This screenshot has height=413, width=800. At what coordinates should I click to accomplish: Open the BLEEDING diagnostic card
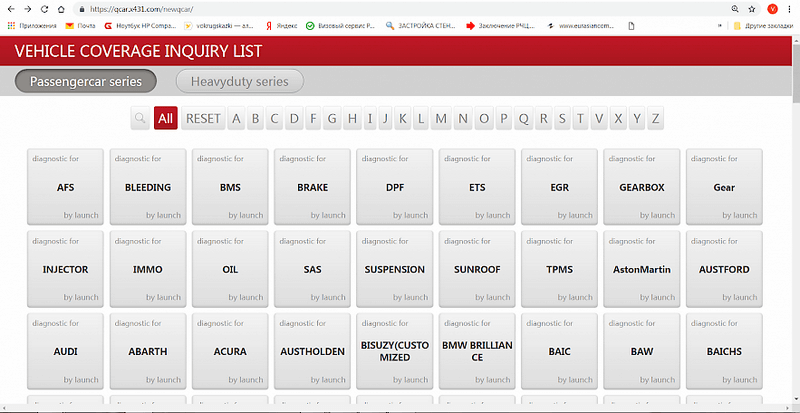pyautogui.click(x=148, y=187)
